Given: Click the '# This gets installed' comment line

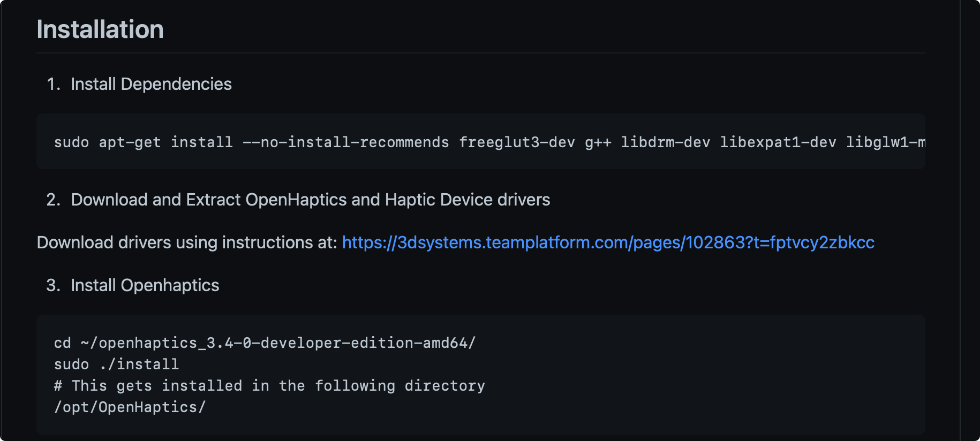Looking at the screenshot, I should pyautogui.click(x=269, y=386).
